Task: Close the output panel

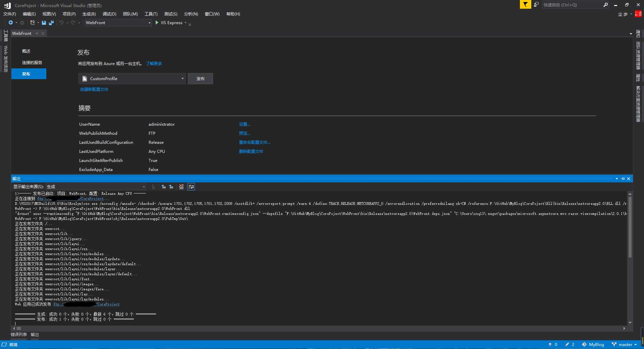Action: [629, 179]
